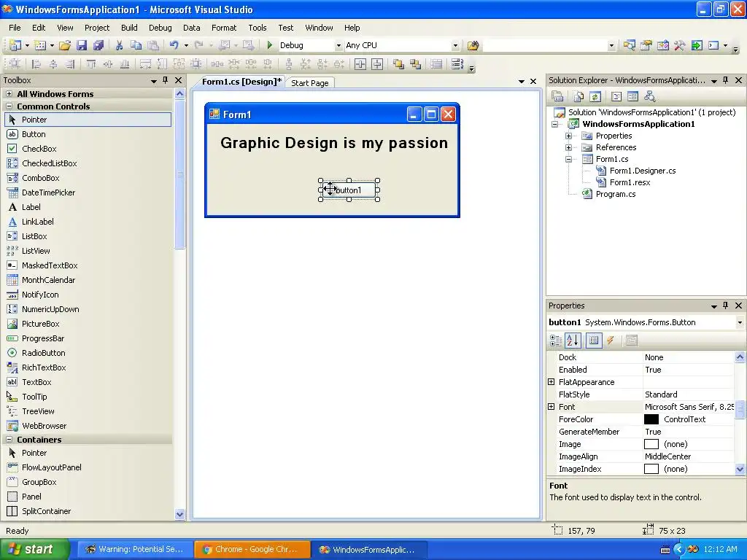747x560 pixels.
Task: Click the Start Page toolbar icon
Action: (x=697, y=45)
